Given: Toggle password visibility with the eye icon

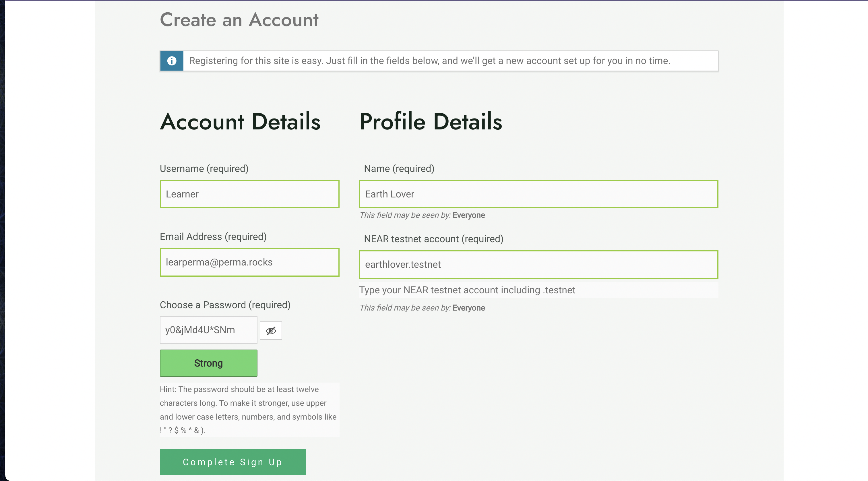Looking at the screenshot, I should point(271,331).
